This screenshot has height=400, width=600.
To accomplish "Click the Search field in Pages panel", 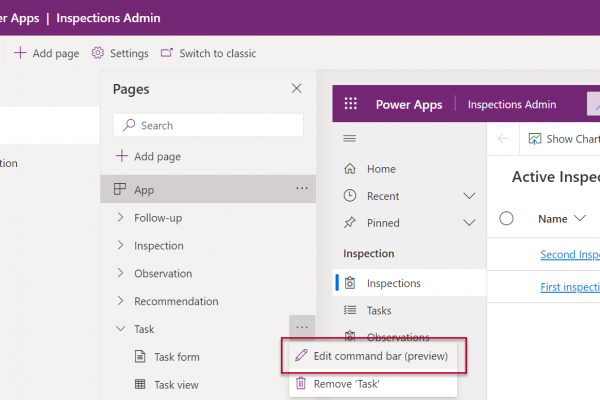I will [209, 125].
